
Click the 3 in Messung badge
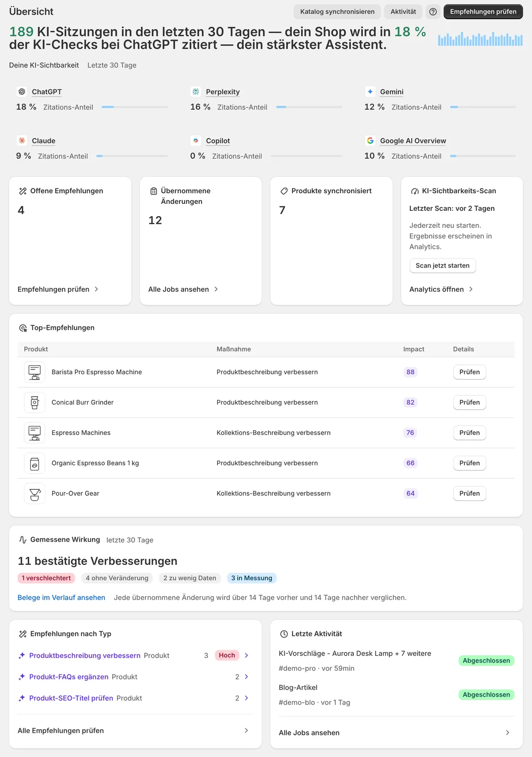click(252, 578)
